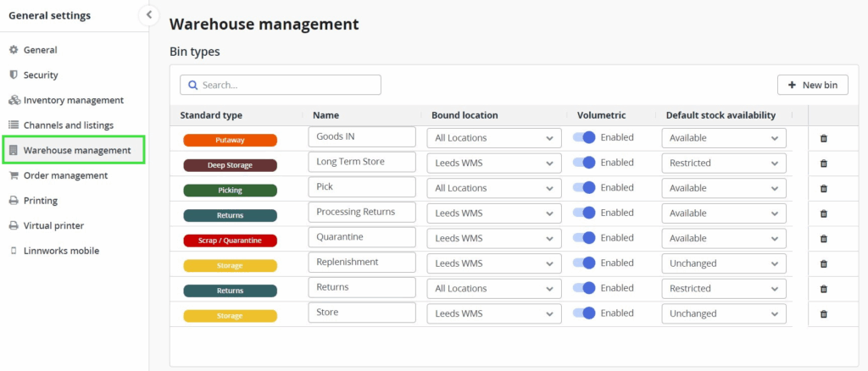Click the search magnifier icon
The width and height of the screenshot is (868, 371).
click(193, 86)
